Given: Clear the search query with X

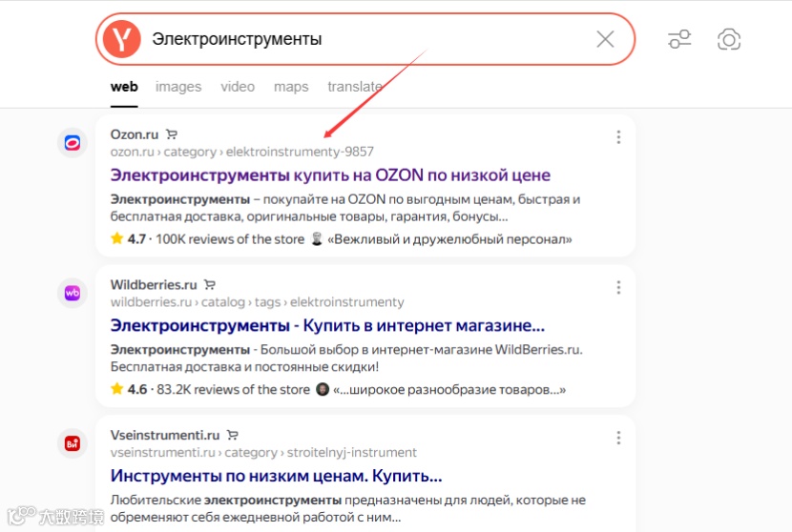Looking at the screenshot, I should (605, 39).
